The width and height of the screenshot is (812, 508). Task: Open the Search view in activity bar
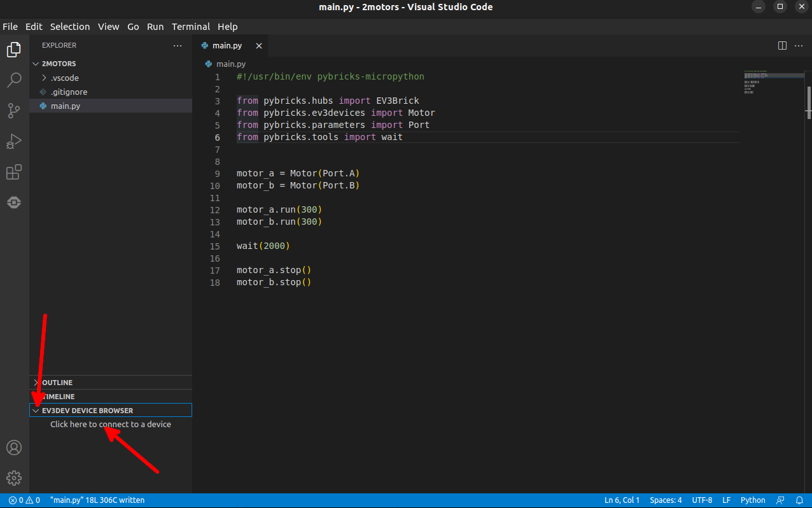click(14, 80)
